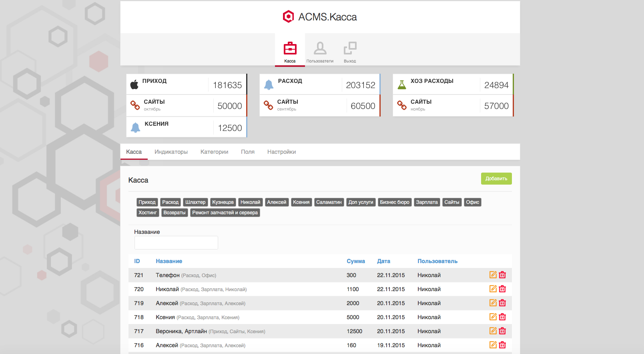Focus the Название search input field
Viewport: 644px width, 354px height.
click(176, 243)
